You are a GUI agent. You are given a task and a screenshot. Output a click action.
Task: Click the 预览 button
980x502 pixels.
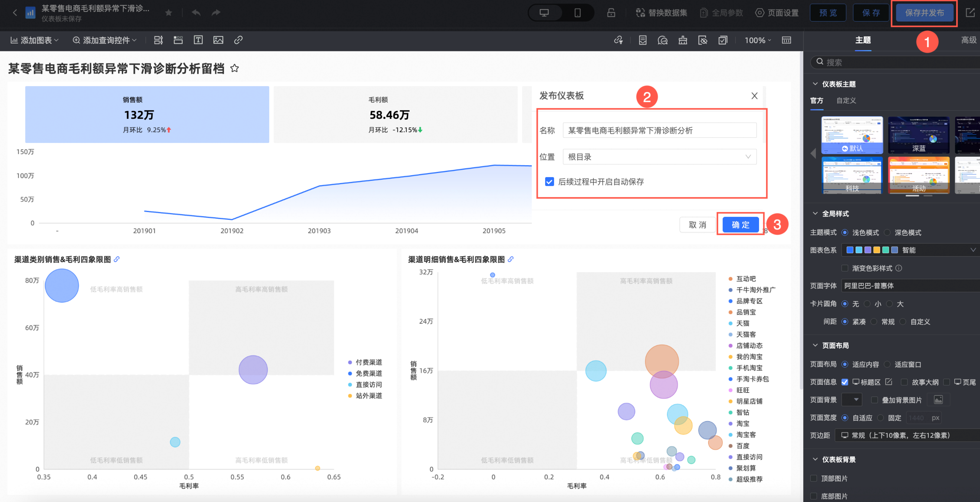click(x=828, y=13)
